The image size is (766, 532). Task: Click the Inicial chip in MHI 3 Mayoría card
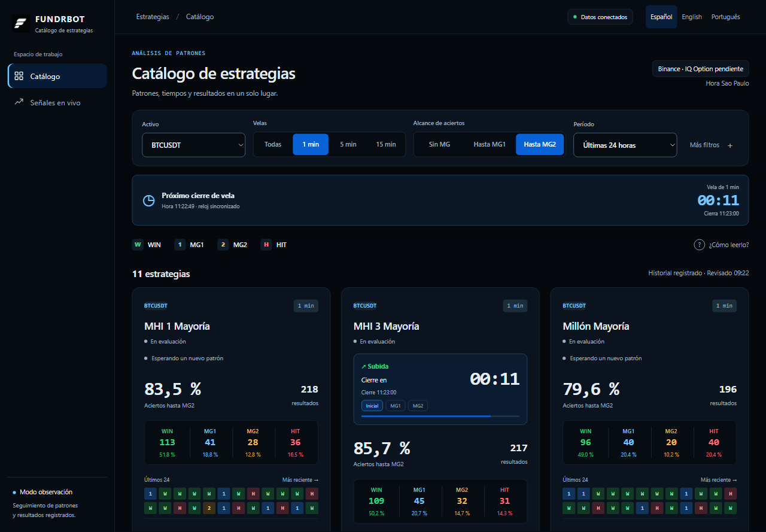pos(372,406)
